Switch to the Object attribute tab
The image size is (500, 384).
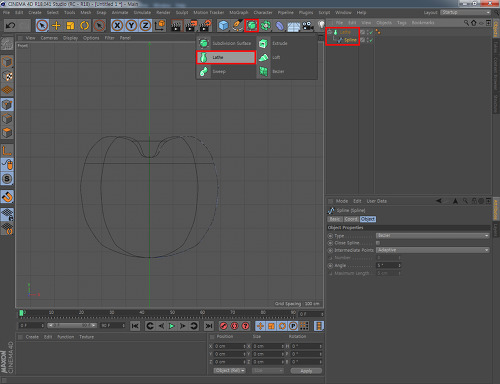coord(368,219)
